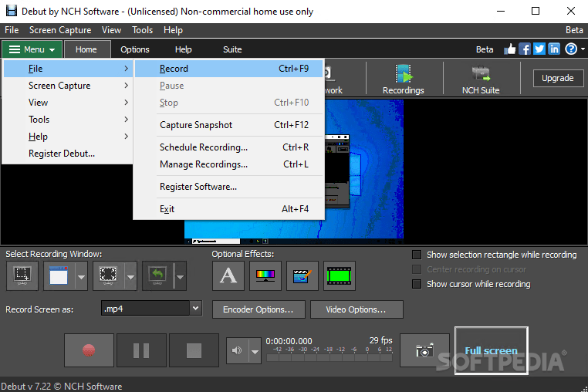Expand the Help submenu in Menu list
The height and width of the screenshot is (392, 588).
67,137
